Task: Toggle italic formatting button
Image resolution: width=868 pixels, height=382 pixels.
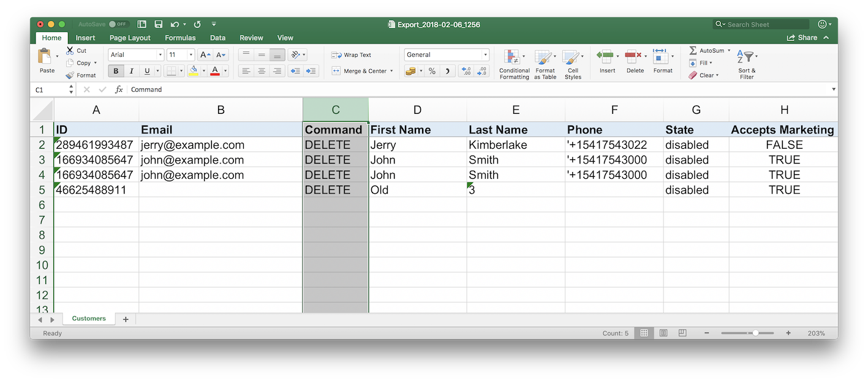Action: tap(131, 71)
